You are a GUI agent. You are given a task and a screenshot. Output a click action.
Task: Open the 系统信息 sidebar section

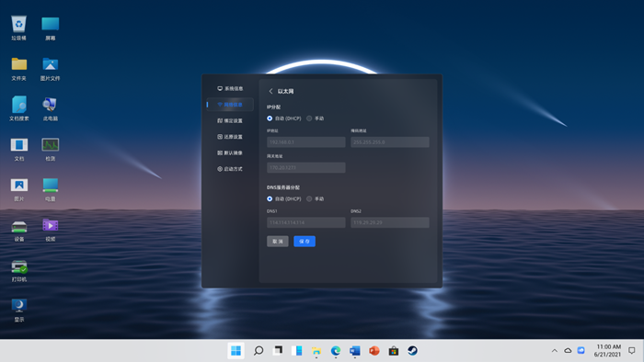click(230, 88)
